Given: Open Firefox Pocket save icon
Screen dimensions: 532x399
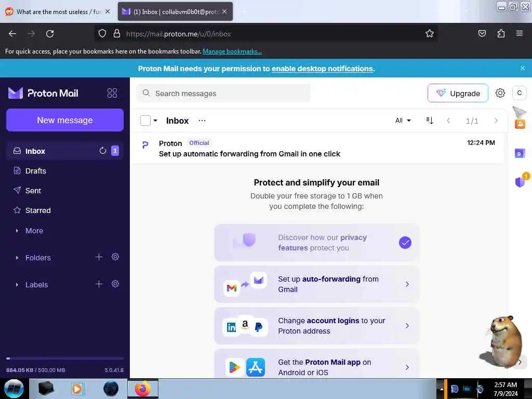Looking at the screenshot, I should 482,33.
